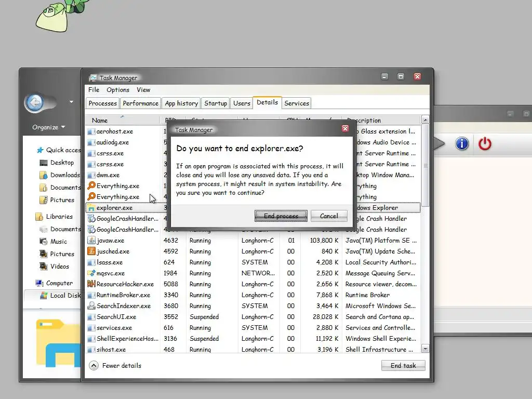Switch to the Startup tab

pyautogui.click(x=216, y=103)
